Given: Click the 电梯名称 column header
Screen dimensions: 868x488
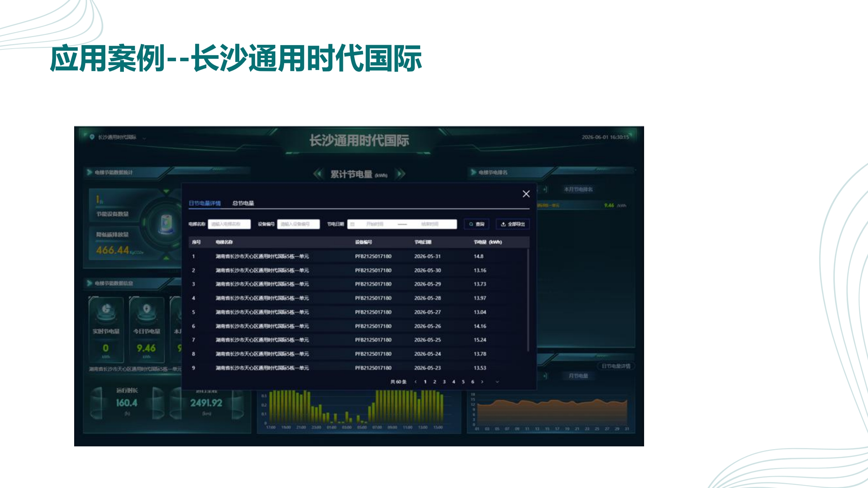Looking at the screenshot, I should [x=224, y=242].
